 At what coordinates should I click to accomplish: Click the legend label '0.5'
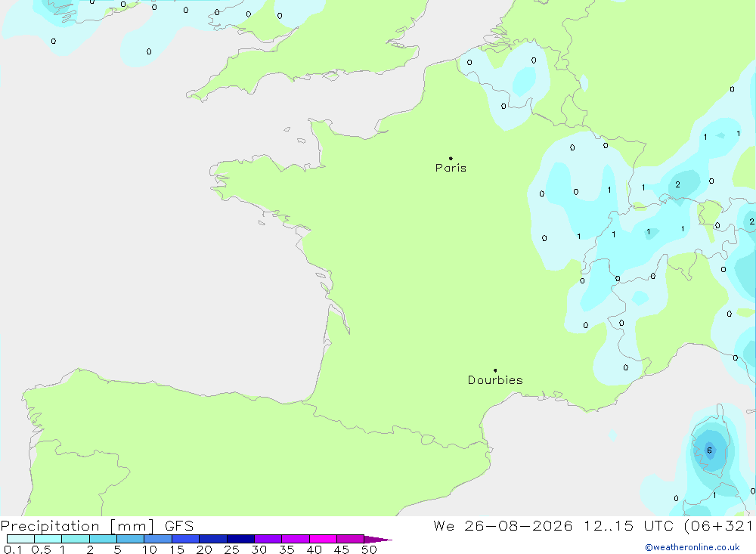[x=41, y=549]
